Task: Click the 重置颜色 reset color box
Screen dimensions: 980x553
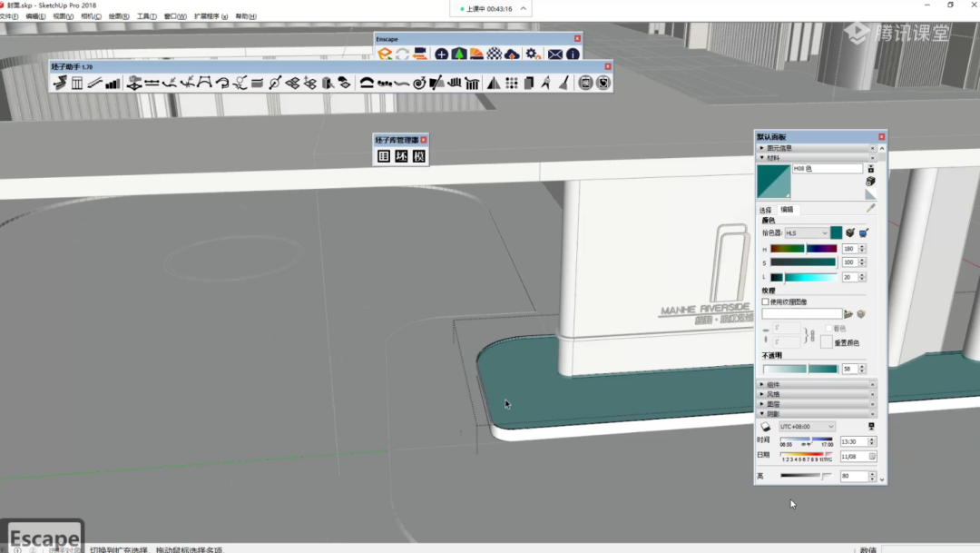Action: [827, 342]
